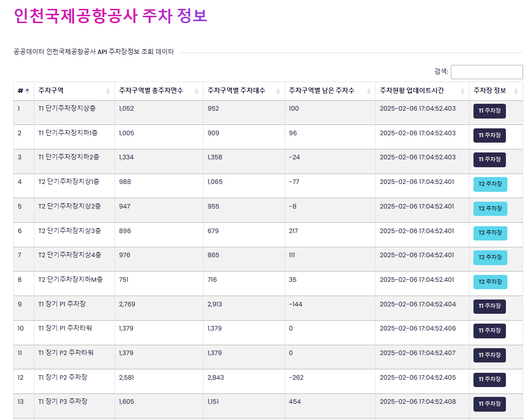Viewport: 530px width, 420px height.
Task: Click remaining spaces value -77
Action: coord(294,182)
